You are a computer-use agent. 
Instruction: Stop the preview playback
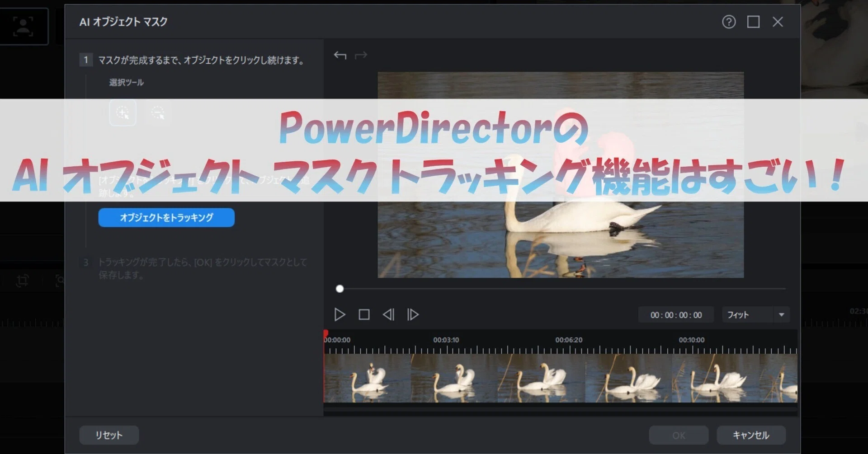364,314
